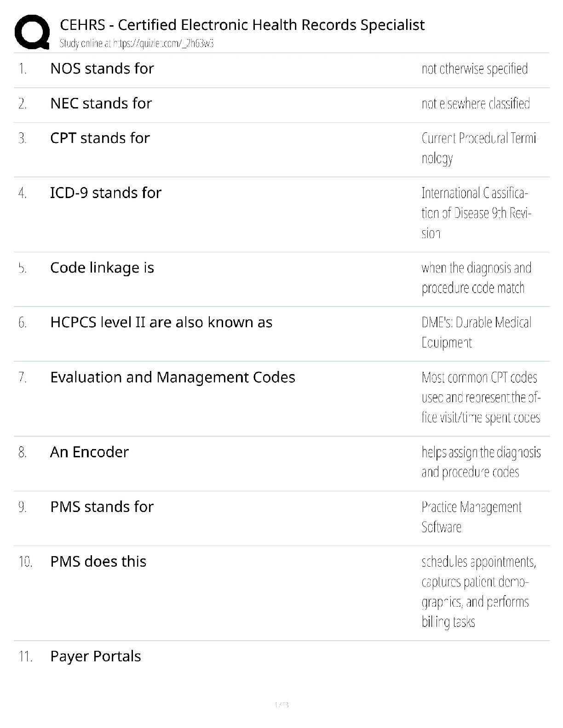Click the Quizlet Q logo icon
Image resolution: width=563 pixels, height=728 pixels.
32,32
